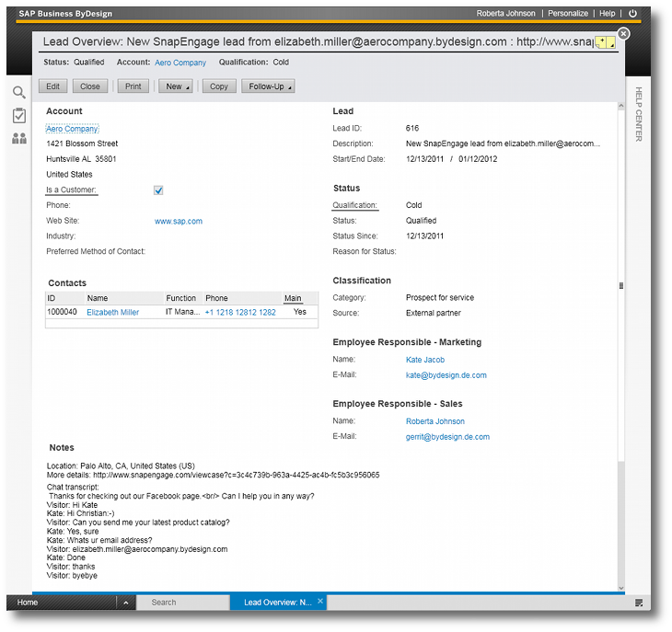Click the Phone column header in Contacts
The image size is (672, 632).
tap(242, 298)
